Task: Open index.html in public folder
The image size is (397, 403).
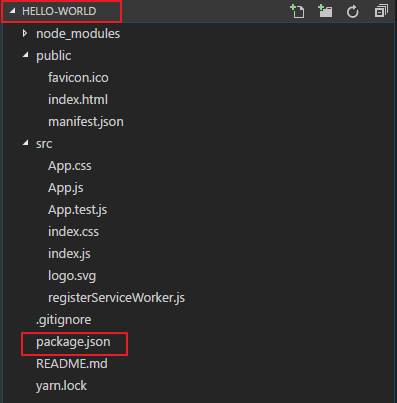Action: point(78,100)
